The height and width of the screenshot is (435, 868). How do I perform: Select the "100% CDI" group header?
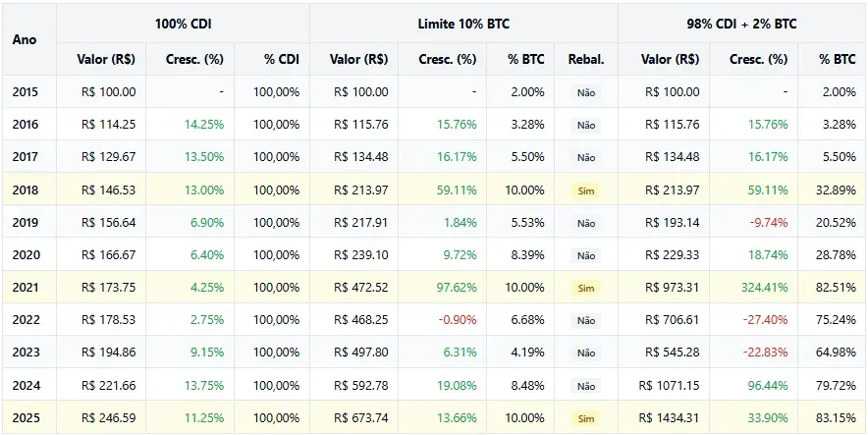[x=184, y=24]
